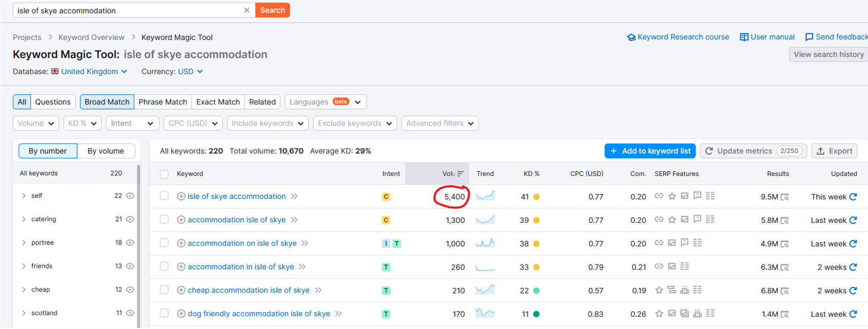Click the Keyword Research course graduation cap icon
The height and width of the screenshot is (329, 868).
point(631,37)
